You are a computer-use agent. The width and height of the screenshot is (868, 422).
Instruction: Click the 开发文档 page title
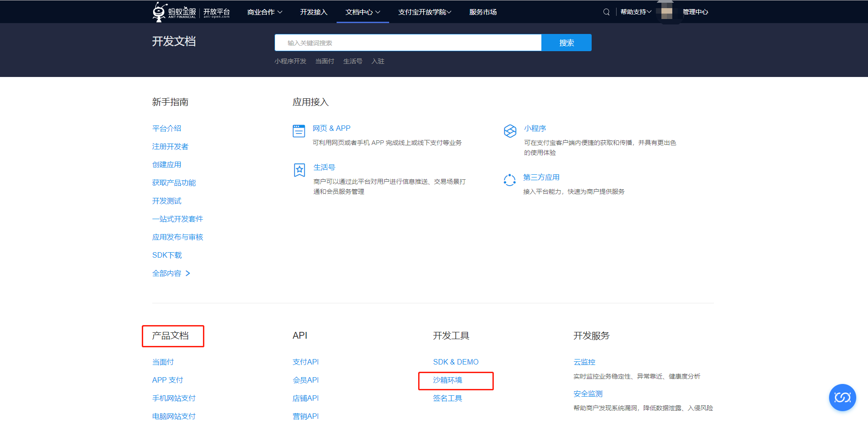174,42
